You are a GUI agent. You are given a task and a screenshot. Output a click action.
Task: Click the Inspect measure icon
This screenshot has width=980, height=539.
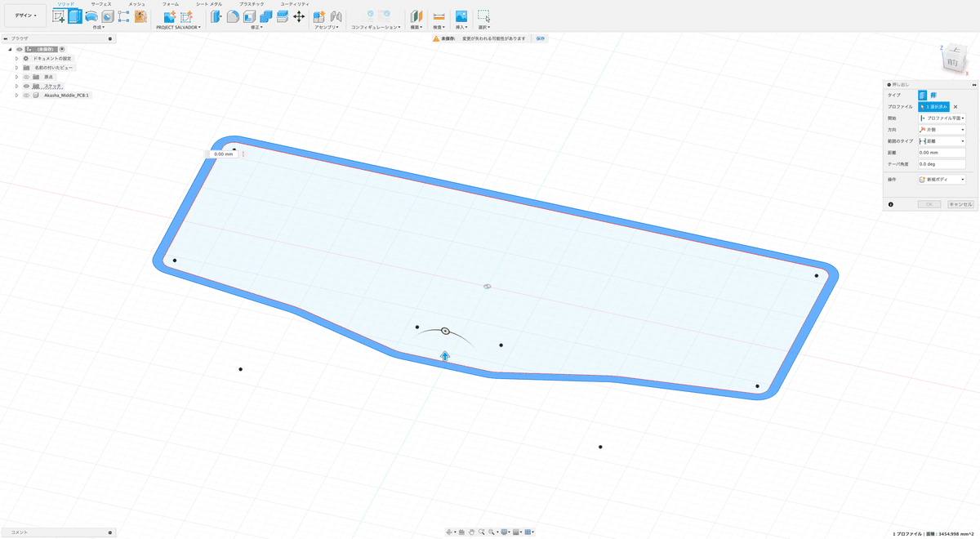tap(439, 16)
